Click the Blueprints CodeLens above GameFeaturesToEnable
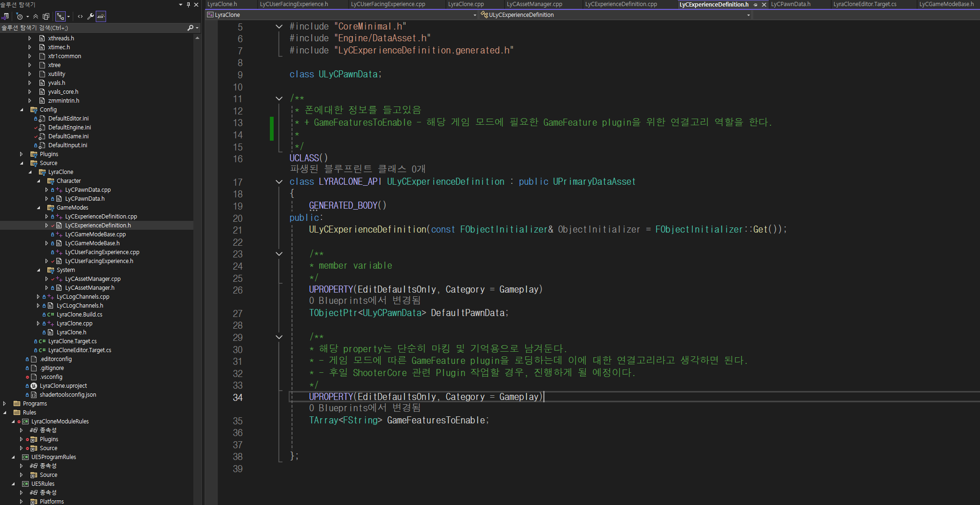Image resolution: width=980 pixels, height=505 pixels. (x=365, y=408)
